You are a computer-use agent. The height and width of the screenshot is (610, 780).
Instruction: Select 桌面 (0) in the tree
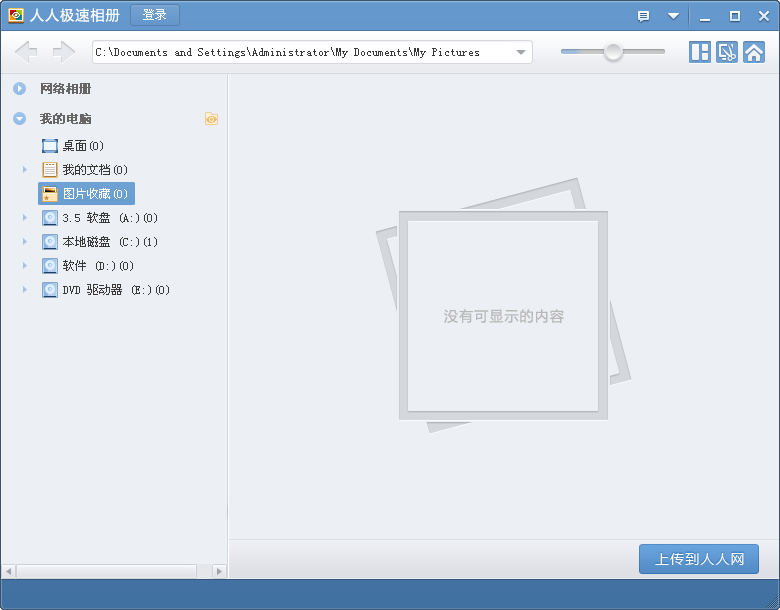(73, 146)
